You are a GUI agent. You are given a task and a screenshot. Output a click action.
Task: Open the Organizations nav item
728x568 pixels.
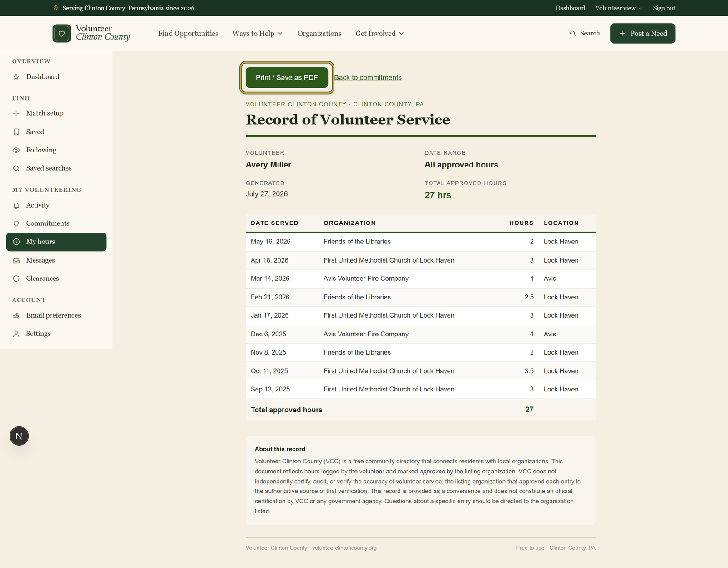pyautogui.click(x=319, y=34)
